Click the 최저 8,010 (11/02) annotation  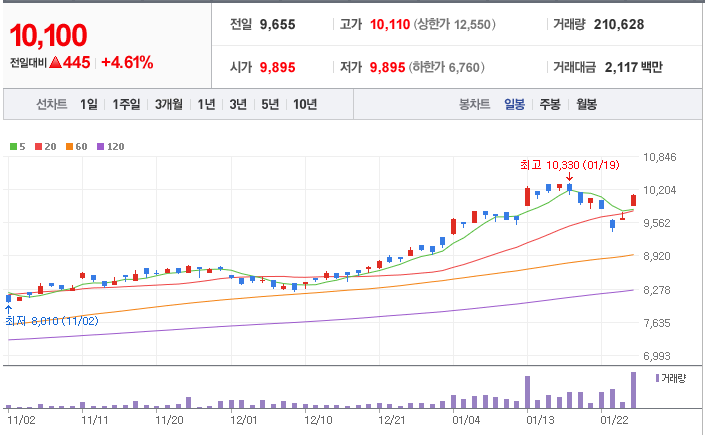[x=52, y=321]
